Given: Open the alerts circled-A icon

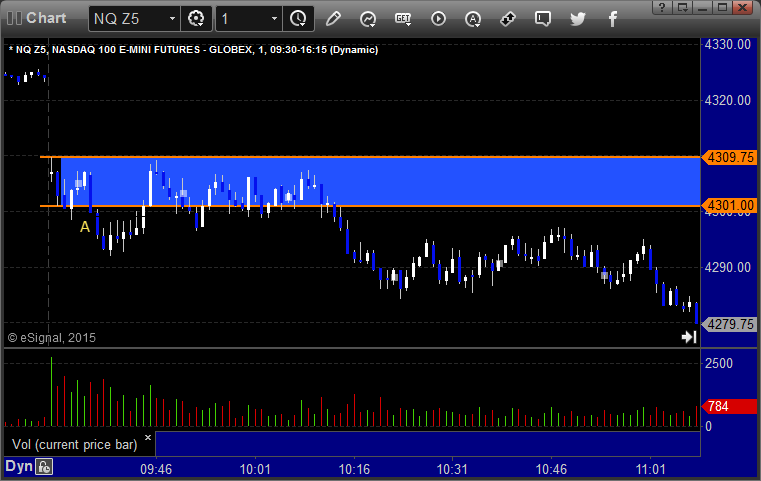Looking at the screenshot, I should click(x=473, y=19).
